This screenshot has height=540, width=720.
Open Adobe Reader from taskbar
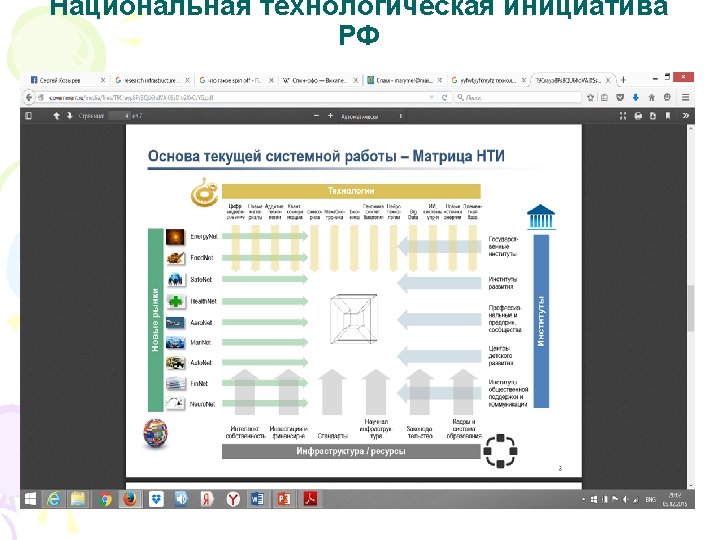(310, 499)
